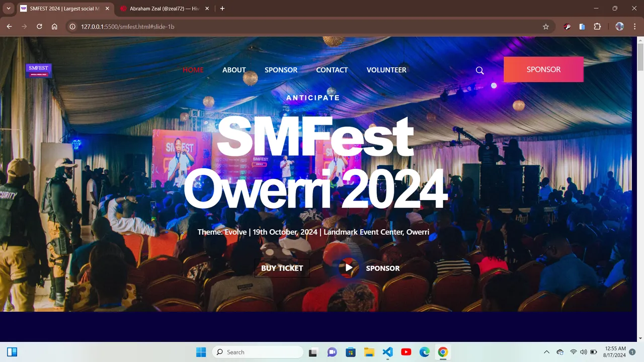Viewport: 644px width, 362px height.
Task: Open the red key extension icon
Action: pyautogui.click(x=568, y=27)
